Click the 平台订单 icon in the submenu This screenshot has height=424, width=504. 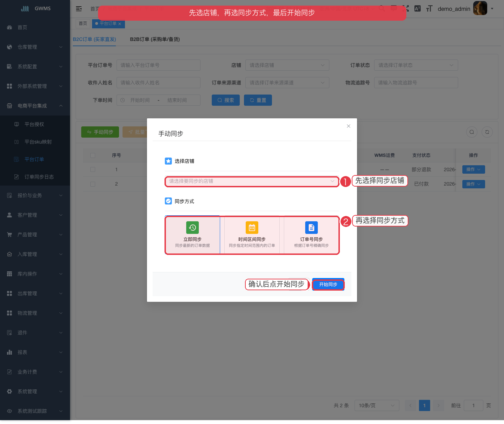point(16,159)
